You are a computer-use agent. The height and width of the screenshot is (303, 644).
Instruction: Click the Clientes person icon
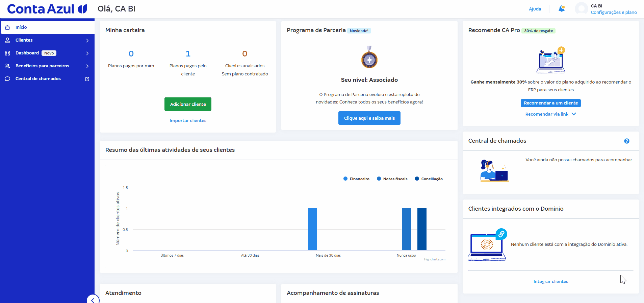[7, 40]
